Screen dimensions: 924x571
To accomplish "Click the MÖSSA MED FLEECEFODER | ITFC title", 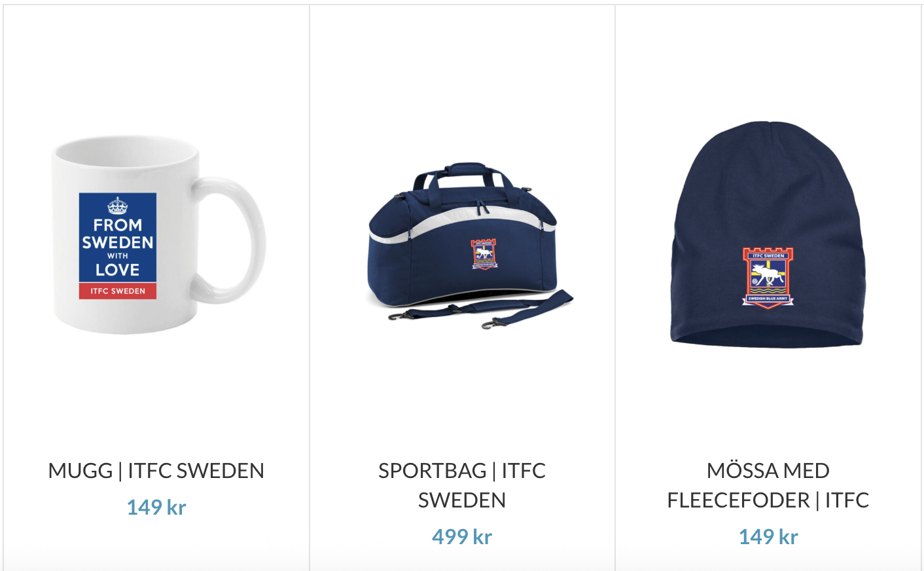I will click(768, 485).
